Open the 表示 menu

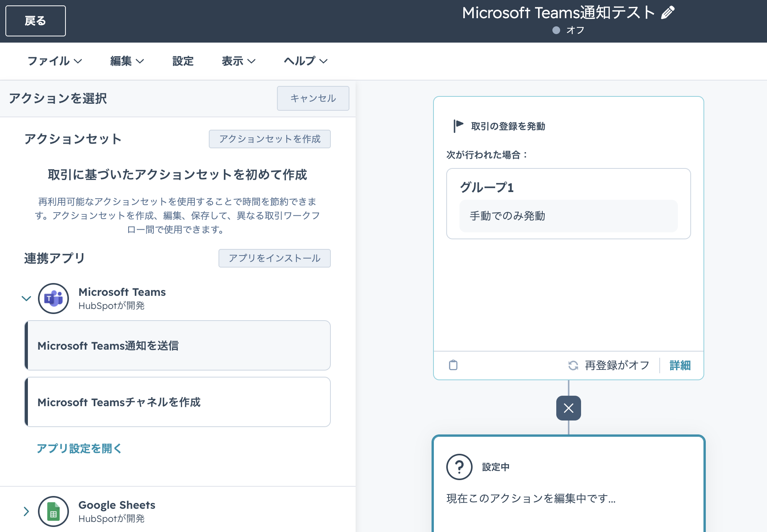point(239,61)
